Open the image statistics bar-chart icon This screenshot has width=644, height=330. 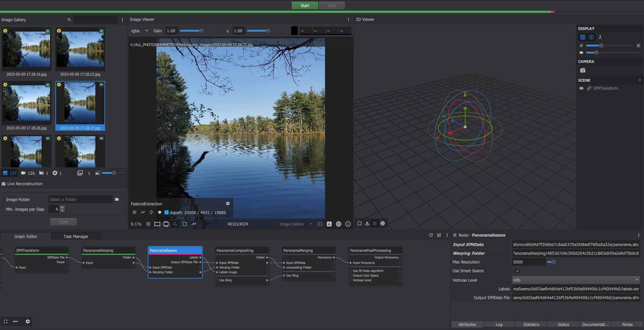tap(329, 224)
